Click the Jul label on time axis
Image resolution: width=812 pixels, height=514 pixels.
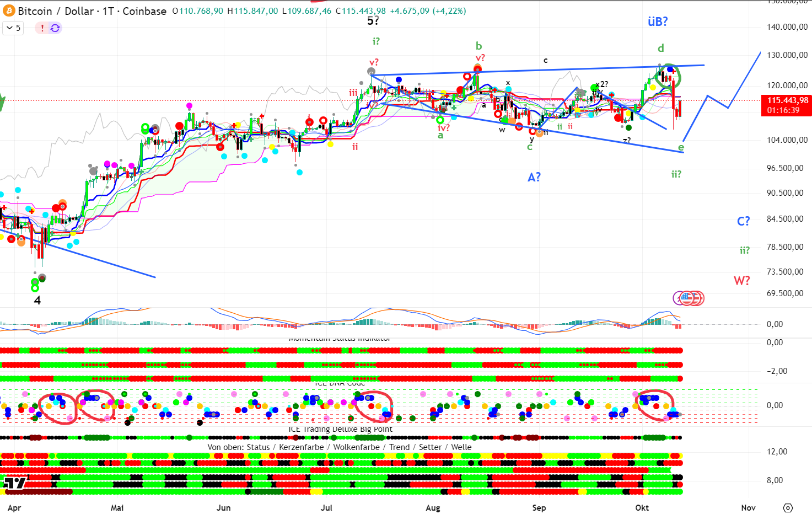click(x=326, y=507)
